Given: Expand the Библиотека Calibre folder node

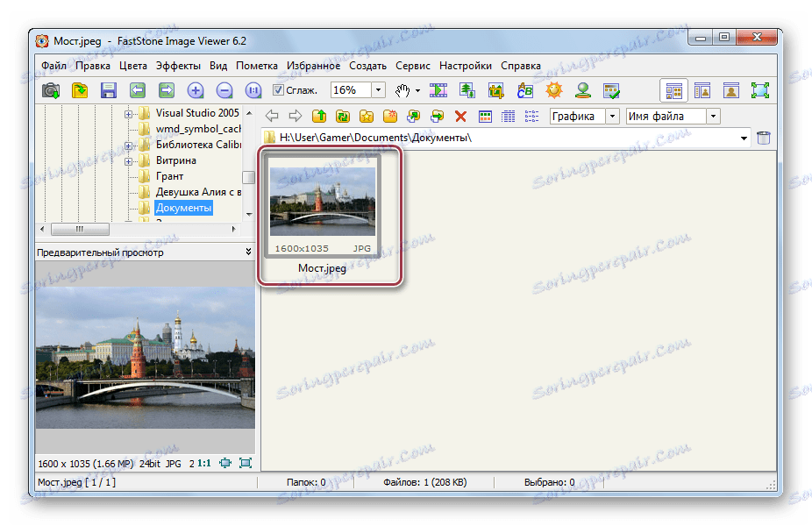Looking at the screenshot, I should [x=128, y=146].
